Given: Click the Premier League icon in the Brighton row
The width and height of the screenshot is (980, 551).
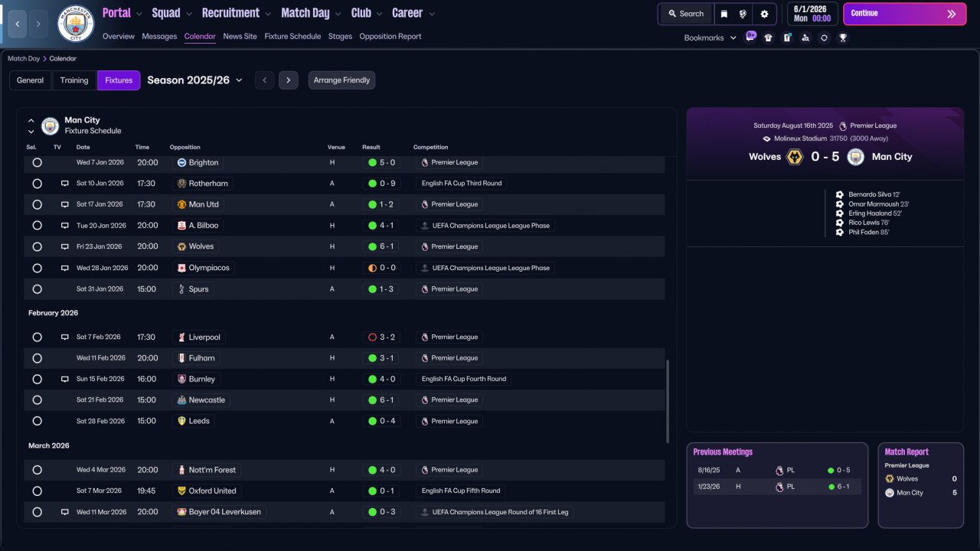Looking at the screenshot, I should click(423, 162).
